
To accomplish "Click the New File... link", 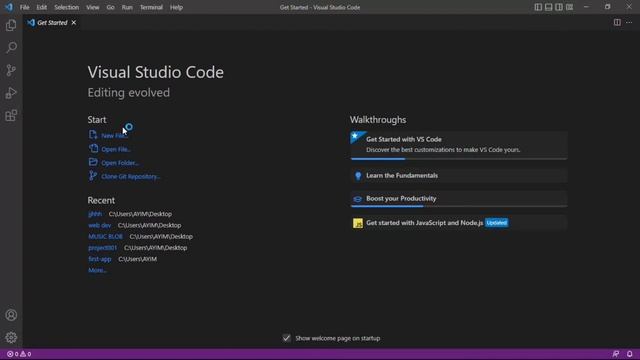I will click(x=114, y=136).
